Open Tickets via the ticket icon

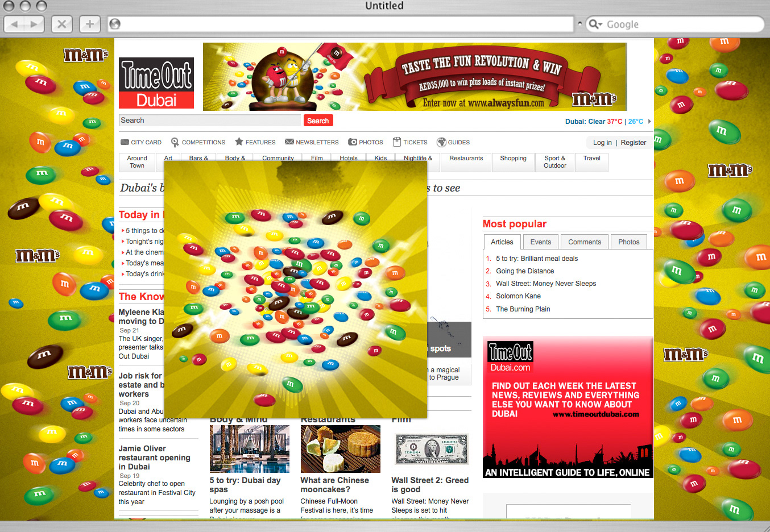397,142
